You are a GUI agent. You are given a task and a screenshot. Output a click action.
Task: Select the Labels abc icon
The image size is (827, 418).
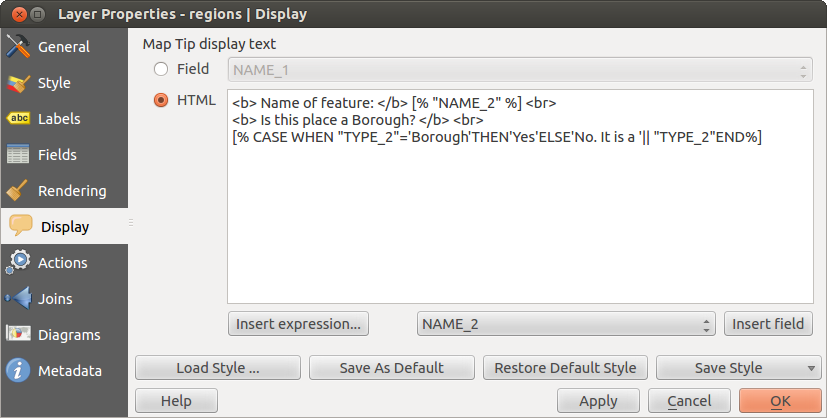(17, 119)
